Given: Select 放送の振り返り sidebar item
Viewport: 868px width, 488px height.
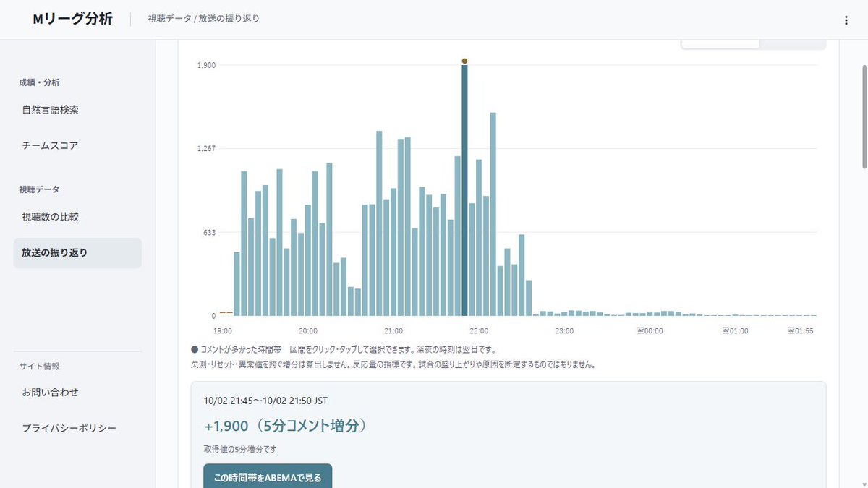Looking at the screenshot, I should [77, 253].
